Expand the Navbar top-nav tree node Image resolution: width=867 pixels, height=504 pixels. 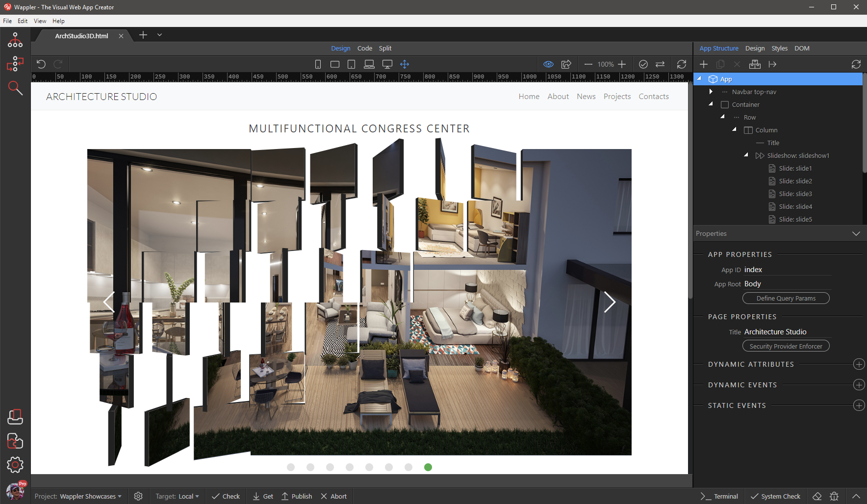click(711, 91)
